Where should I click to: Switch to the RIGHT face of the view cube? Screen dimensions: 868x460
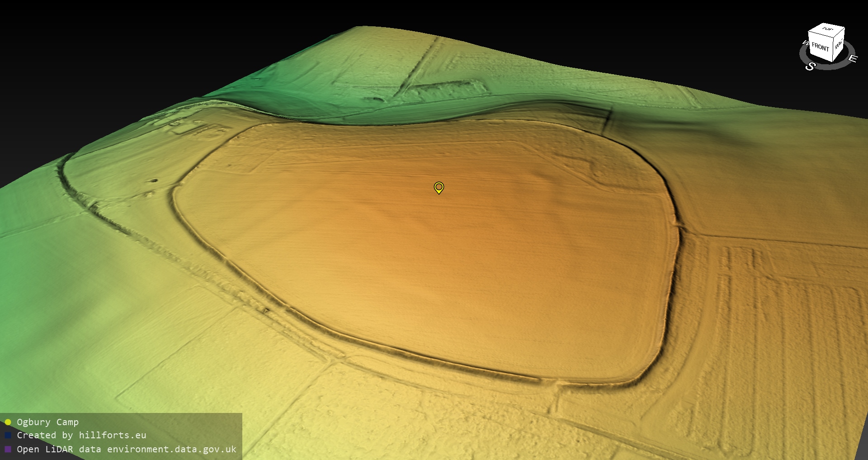(839, 44)
